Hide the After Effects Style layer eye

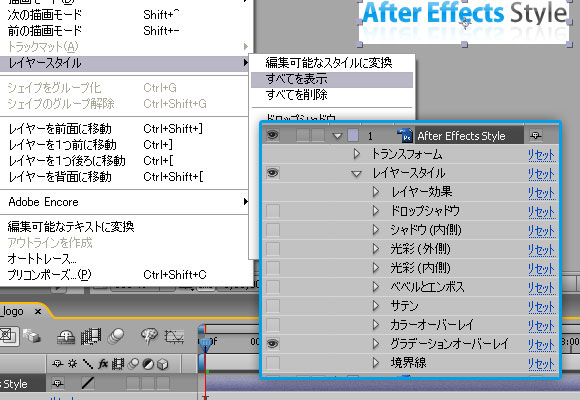click(x=273, y=135)
